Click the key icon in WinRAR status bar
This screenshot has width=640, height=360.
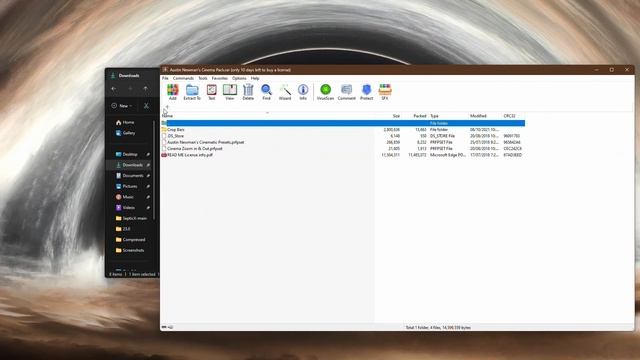pyautogui.click(x=171, y=327)
